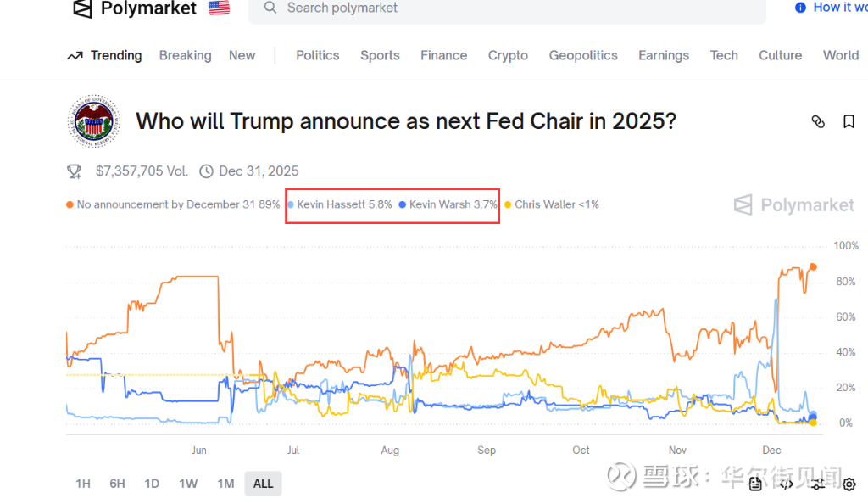Open chart sliders adjustment icon
The image size is (868, 504).
point(818,484)
